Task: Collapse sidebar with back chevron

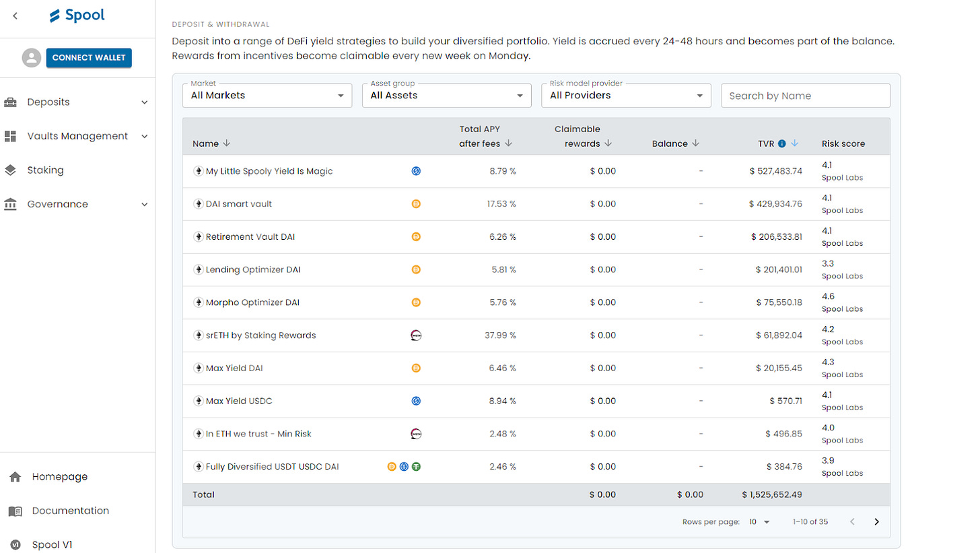Action: coord(15,15)
